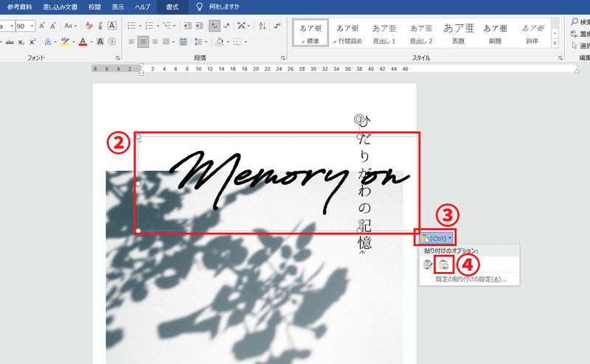Apply phonetic guide (ruby) icon
Image resolution: width=590 pixels, height=364 pixels.
pyautogui.click(x=100, y=26)
